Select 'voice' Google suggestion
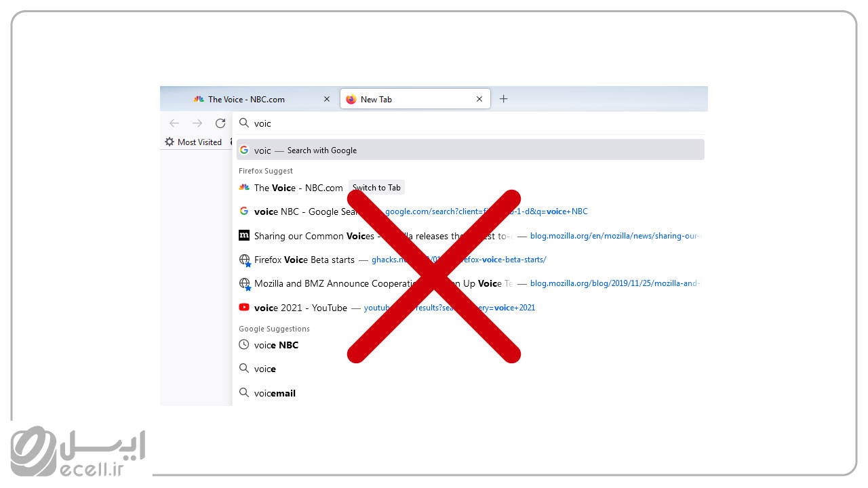Image resolution: width=868 pixels, height=488 pixels. pyautogui.click(x=470, y=369)
